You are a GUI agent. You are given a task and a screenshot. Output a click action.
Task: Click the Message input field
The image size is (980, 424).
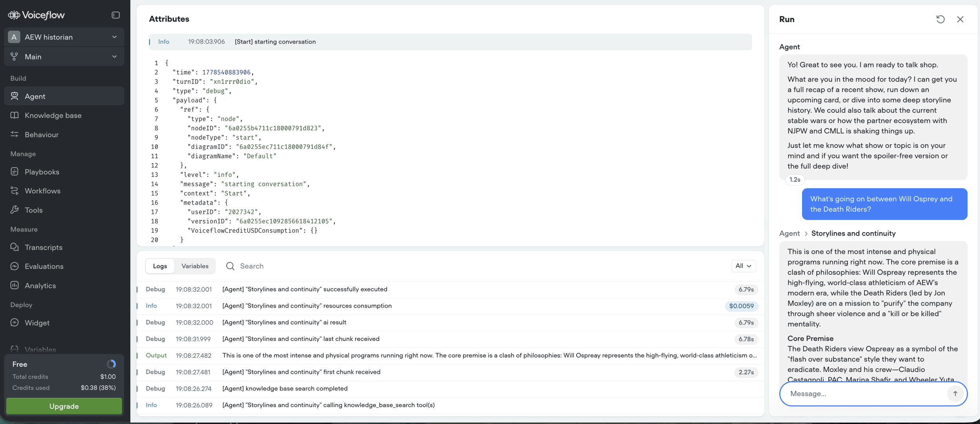pos(866,393)
